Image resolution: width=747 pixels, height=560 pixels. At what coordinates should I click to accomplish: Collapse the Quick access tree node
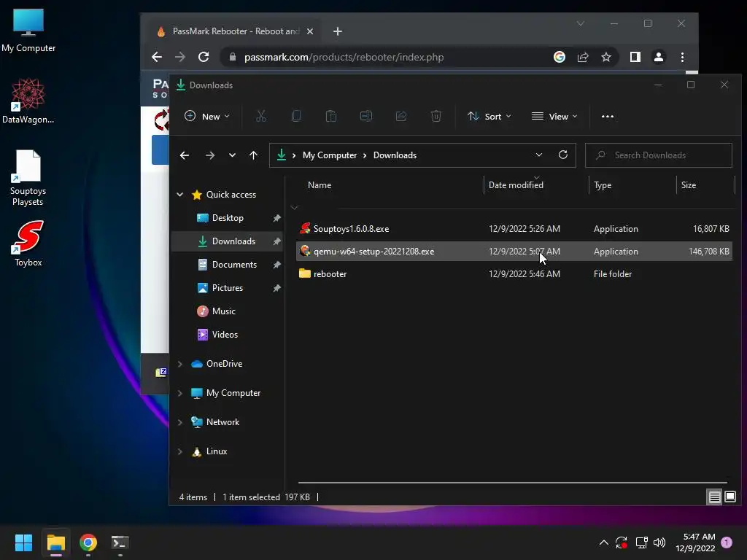pos(180,194)
